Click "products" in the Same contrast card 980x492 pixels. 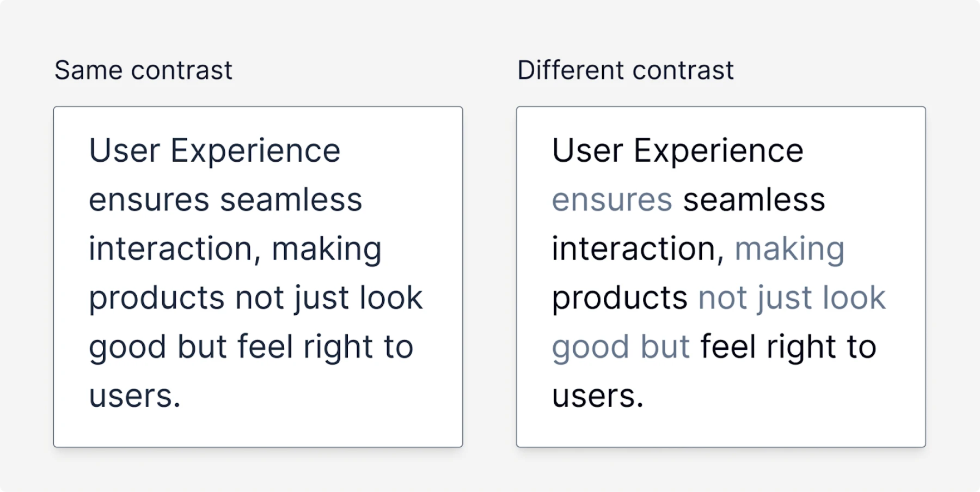[x=157, y=299]
